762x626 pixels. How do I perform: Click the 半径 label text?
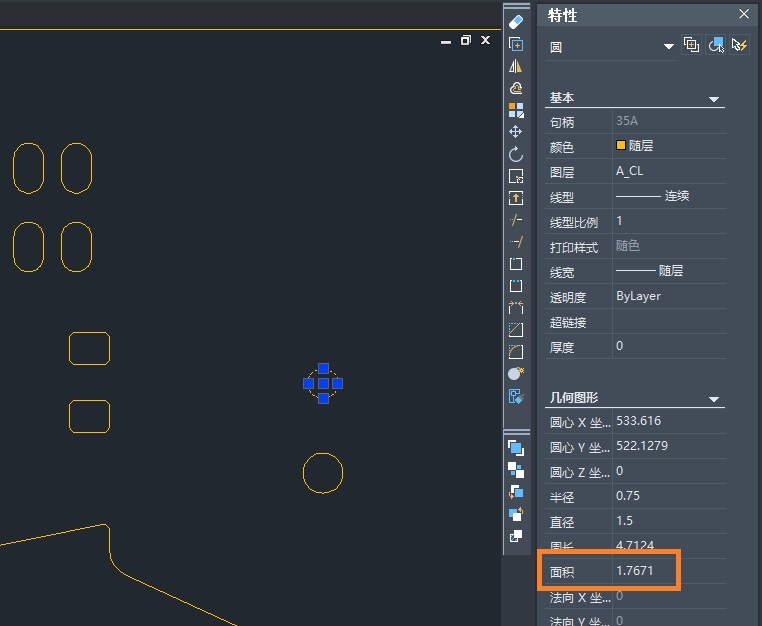click(562, 497)
